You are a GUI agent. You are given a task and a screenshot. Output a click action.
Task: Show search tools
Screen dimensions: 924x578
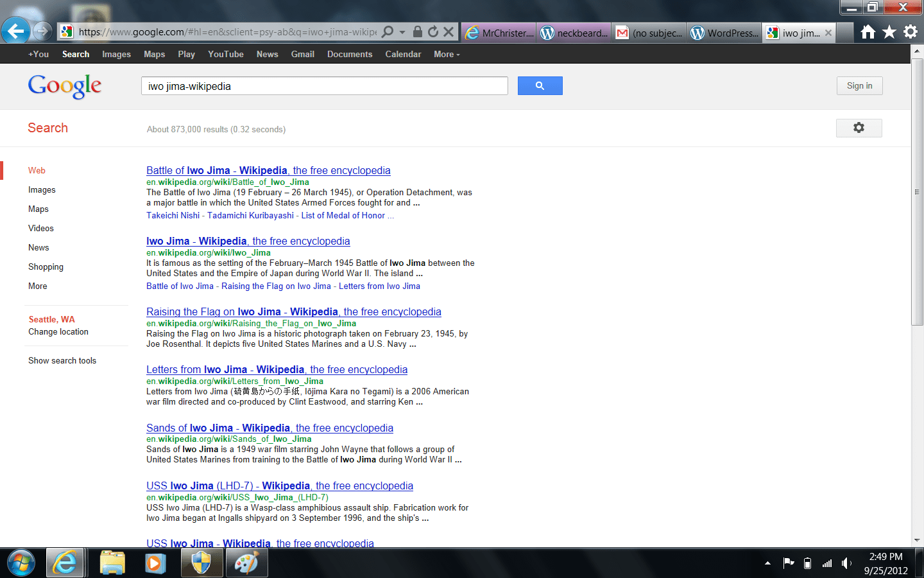pos(62,360)
